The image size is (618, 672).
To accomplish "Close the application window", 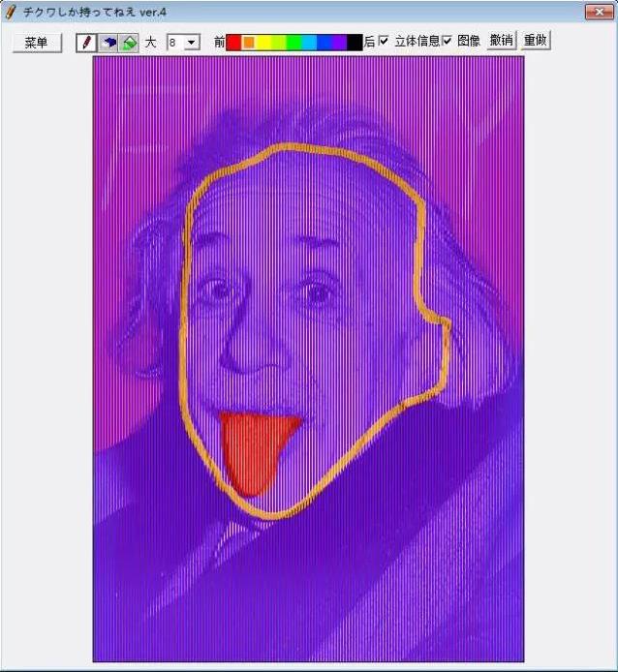I will click(x=598, y=12).
